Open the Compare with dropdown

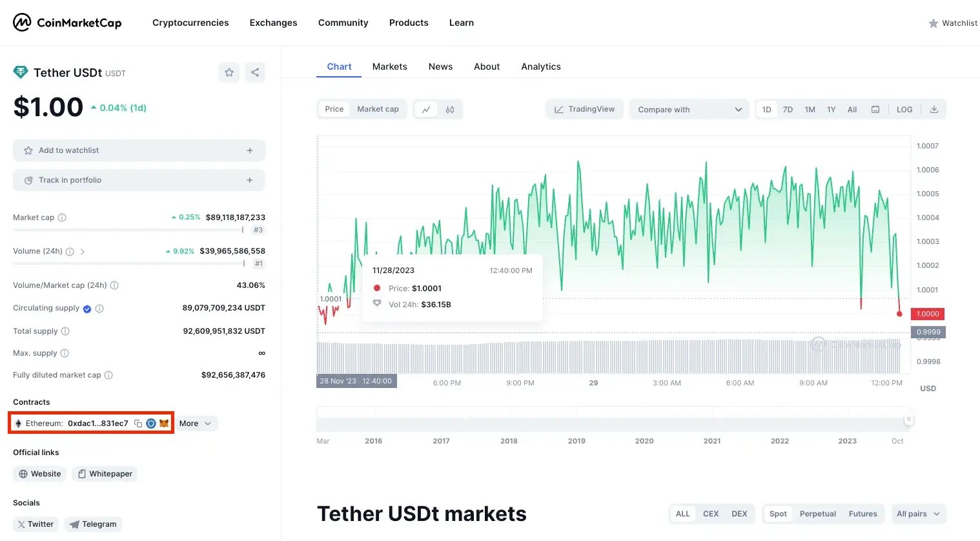688,109
